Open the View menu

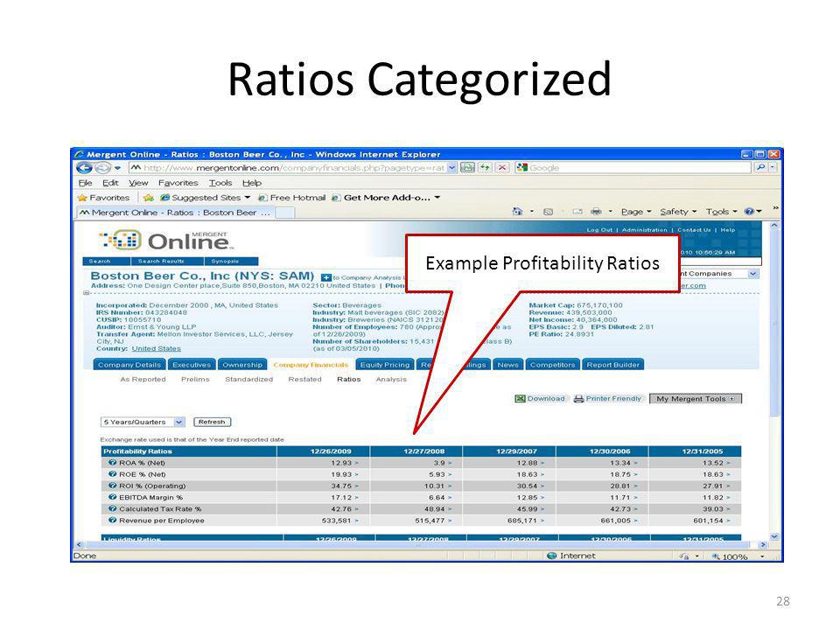point(138,183)
